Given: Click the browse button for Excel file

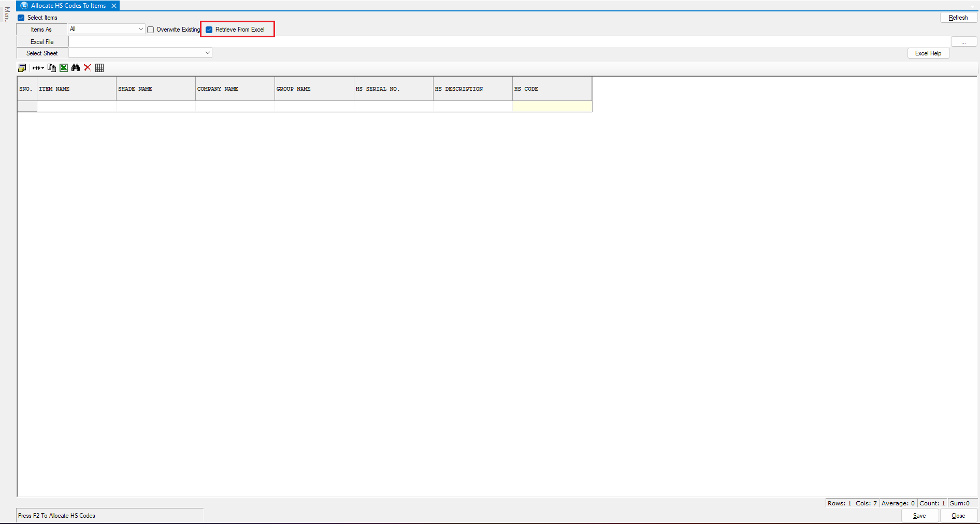Looking at the screenshot, I should 963,42.
